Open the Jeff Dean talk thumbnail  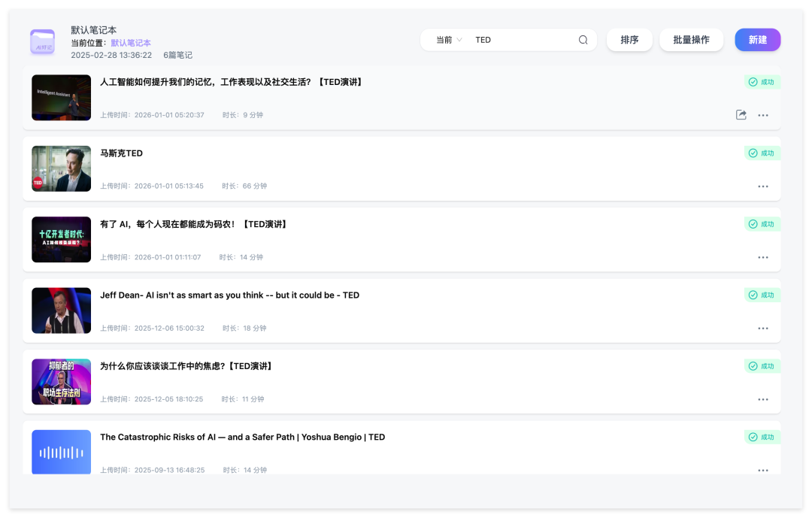tap(61, 310)
